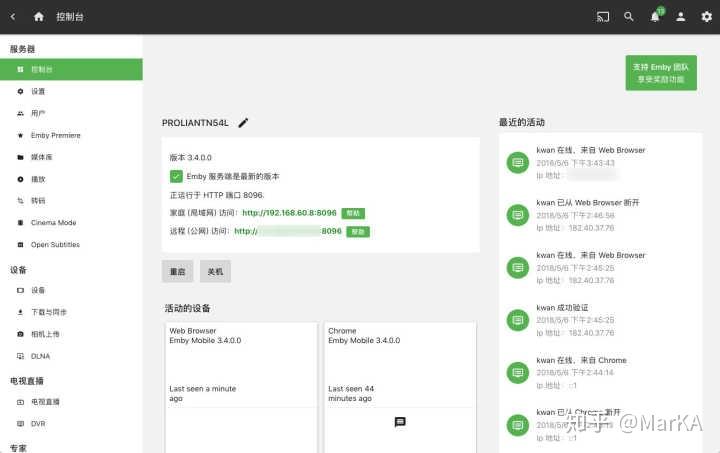Edit server name PROLIANTN54L with pencil icon
This screenshot has height=453, width=720.
(243, 123)
